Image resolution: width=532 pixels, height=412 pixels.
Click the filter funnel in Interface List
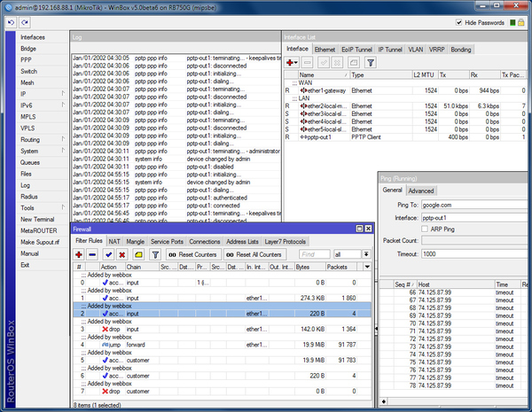pyautogui.click(x=372, y=63)
